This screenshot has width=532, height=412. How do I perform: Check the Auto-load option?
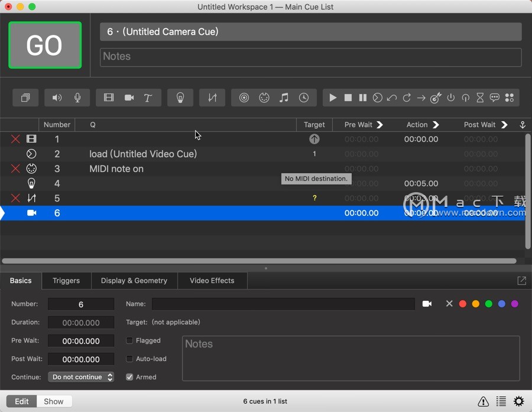pyautogui.click(x=129, y=359)
